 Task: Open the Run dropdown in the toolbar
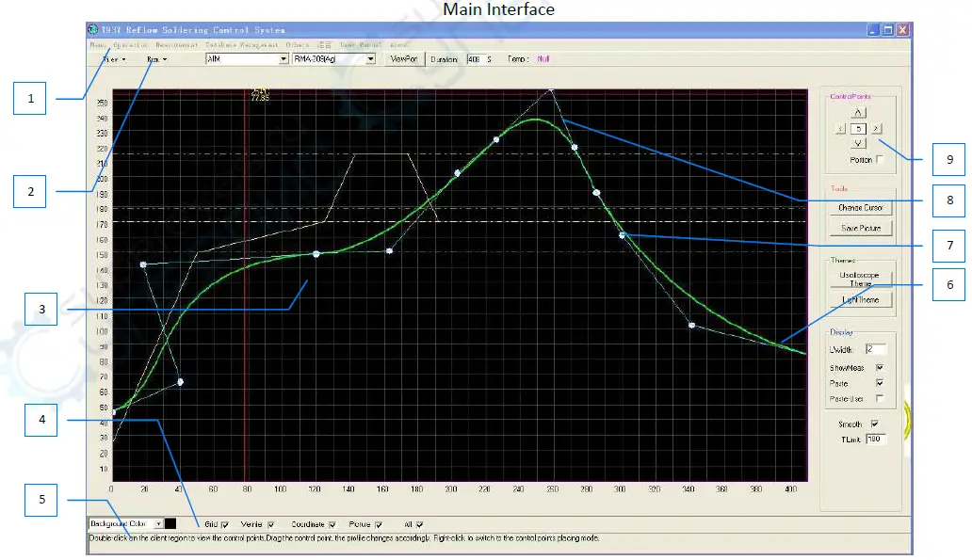[156, 59]
